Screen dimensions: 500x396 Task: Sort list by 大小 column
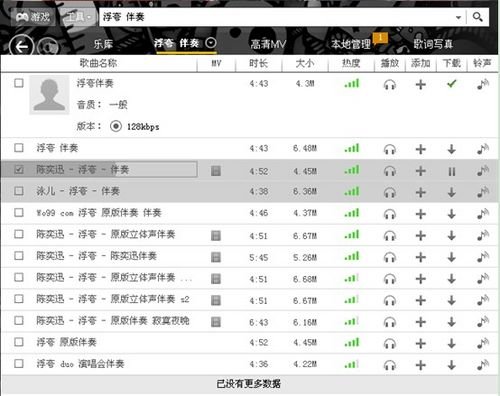tap(305, 63)
